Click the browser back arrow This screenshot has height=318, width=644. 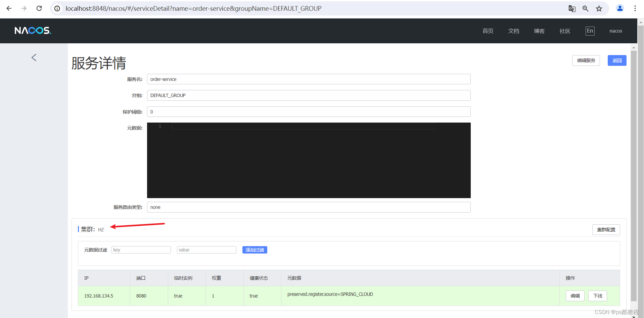pyautogui.click(x=9, y=8)
